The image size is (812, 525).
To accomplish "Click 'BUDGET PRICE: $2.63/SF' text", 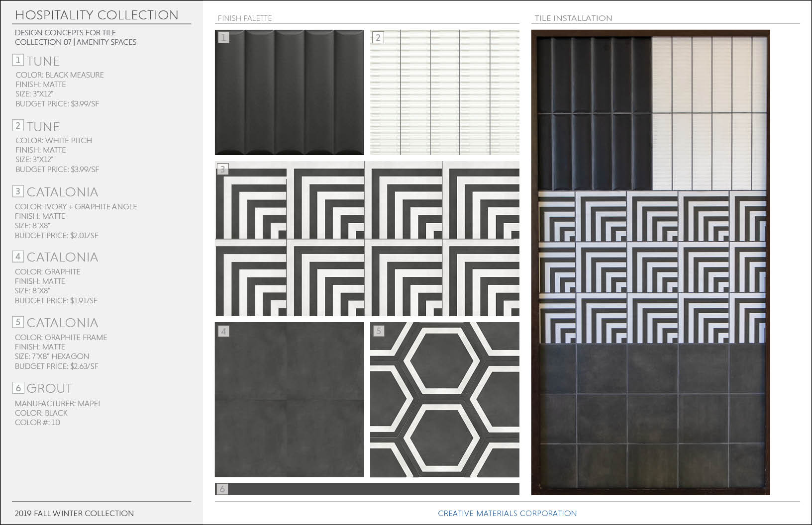I will click(x=57, y=366).
